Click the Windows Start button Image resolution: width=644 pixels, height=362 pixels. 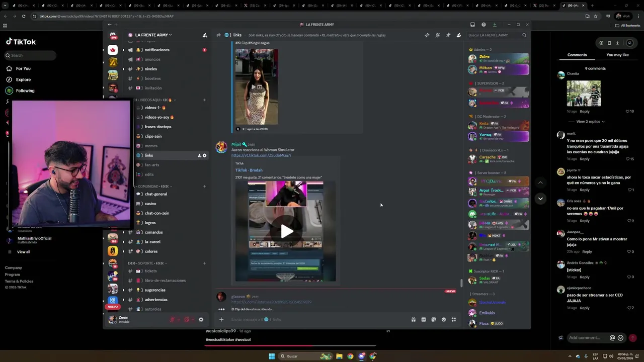(x=272, y=356)
